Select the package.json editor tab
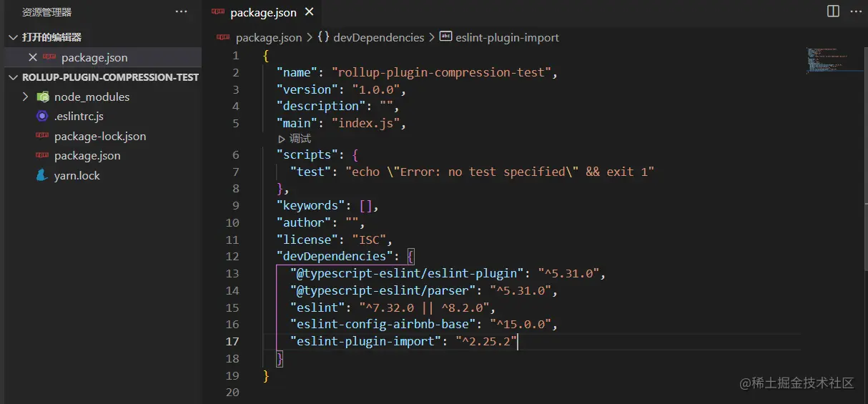The image size is (868, 404). [265, 12]
